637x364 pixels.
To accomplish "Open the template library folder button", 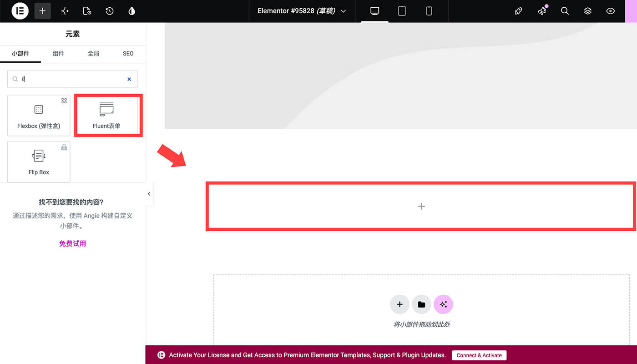I will coord(421,304).
